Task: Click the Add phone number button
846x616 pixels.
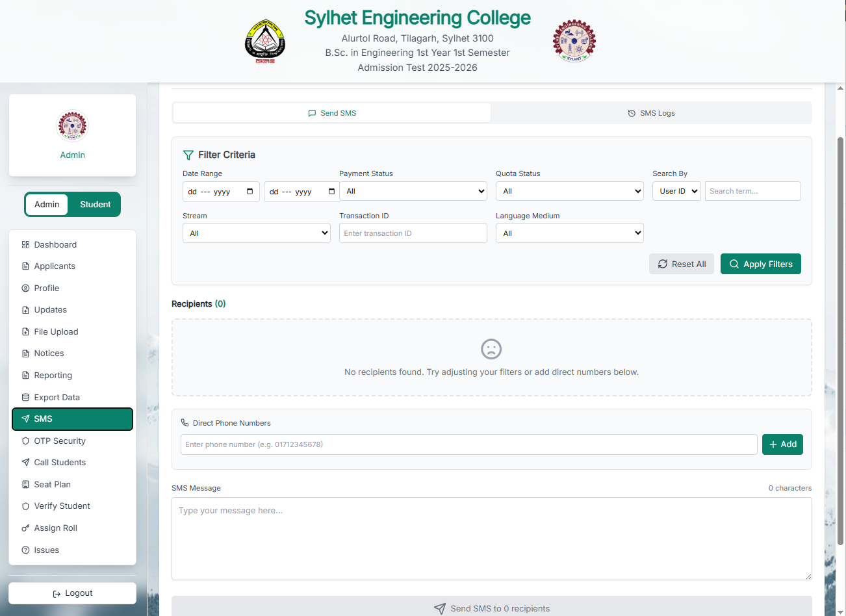Action: (x=782, y=444)
